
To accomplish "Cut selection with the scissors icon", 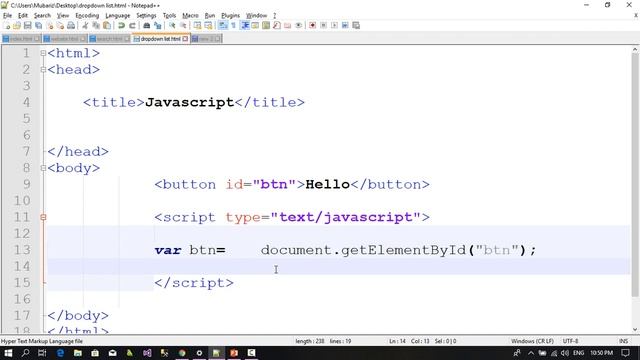I will [x=85, y=26].
